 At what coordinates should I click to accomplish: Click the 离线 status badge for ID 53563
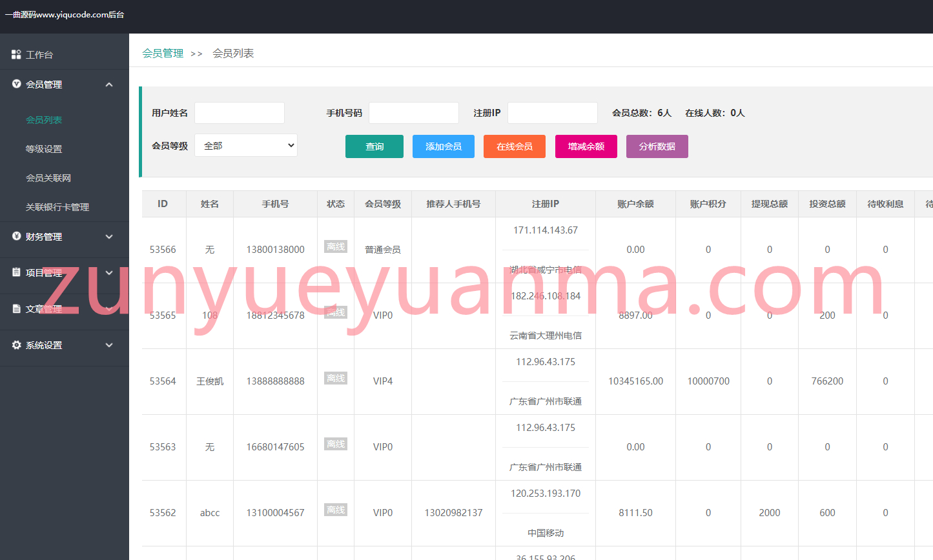[336, 444]
